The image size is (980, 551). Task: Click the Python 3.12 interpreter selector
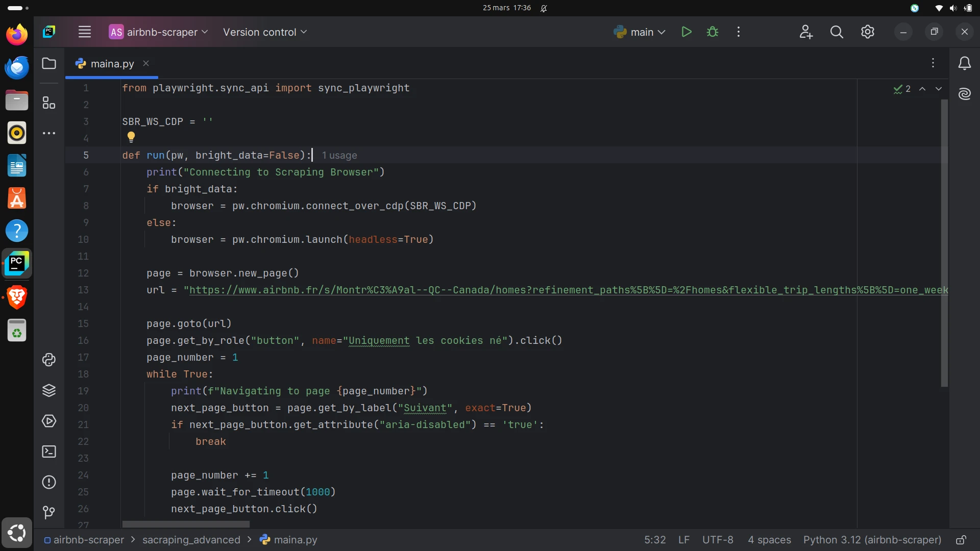click(872, 540)
